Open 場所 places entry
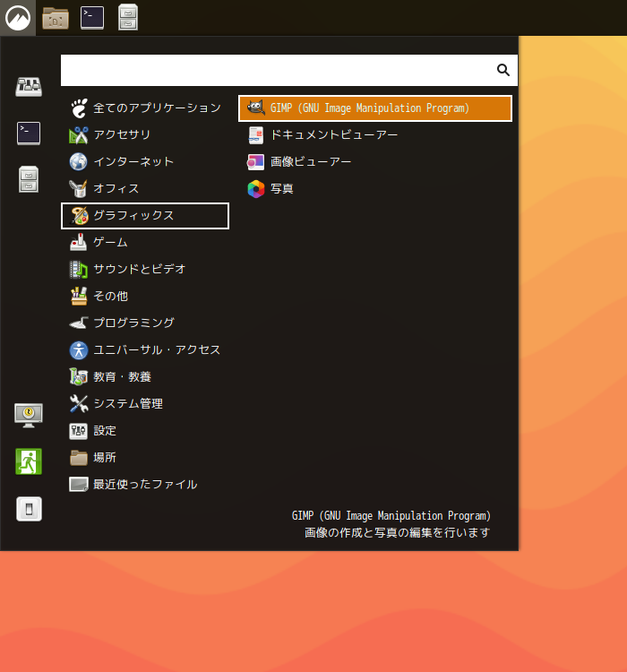 145,458
